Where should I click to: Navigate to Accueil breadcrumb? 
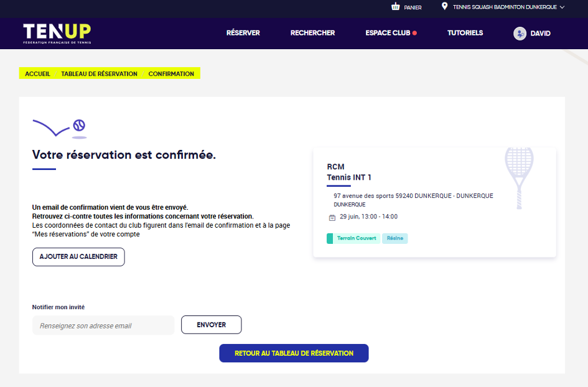point(37,73)
